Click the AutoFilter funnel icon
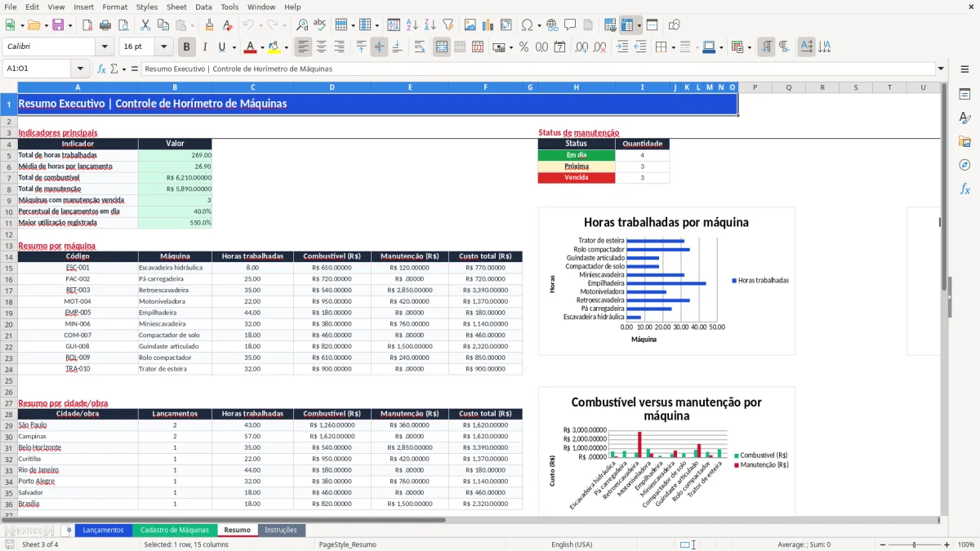 (448, 25)
